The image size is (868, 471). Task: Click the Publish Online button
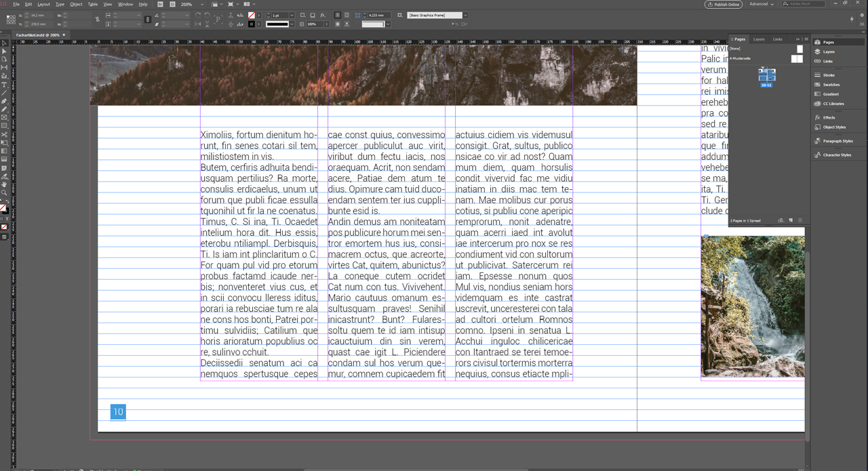pos(724,4)
